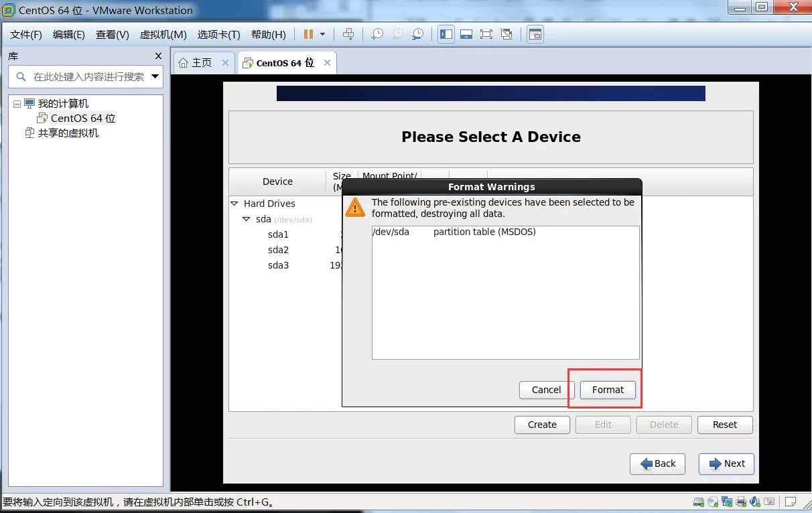
Task: Click the Reset button
Action: pos(725,425)
